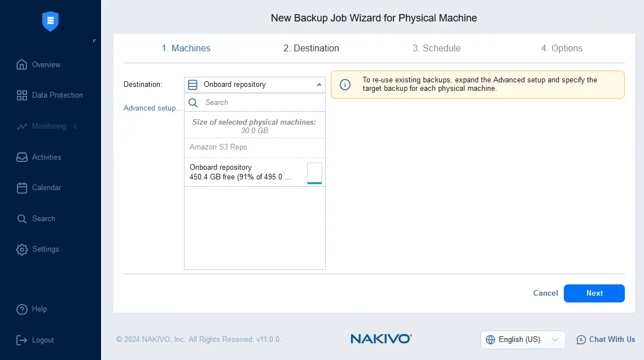This screenshot has height=360, width=644.
Task: Click the Settings gear icon
Action: tap(22, 249)
